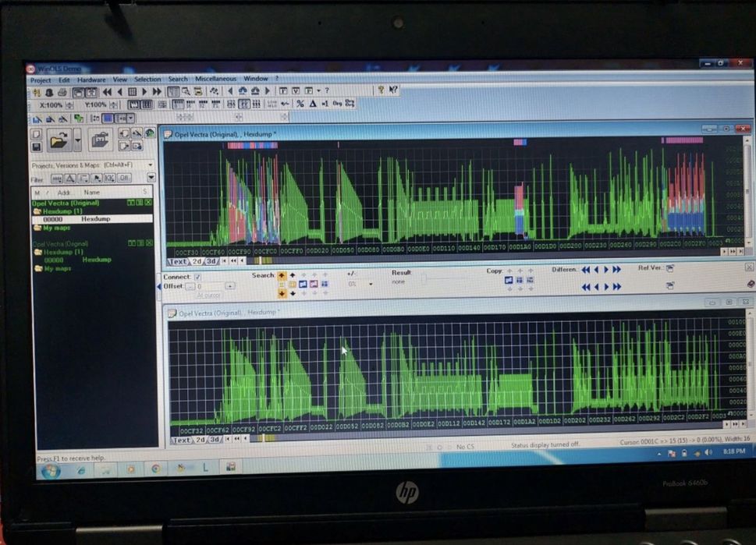The height and width of the screenshot is (545, 756).
Task: Click the orange down arrow in Search group
Action: (282, 293)
